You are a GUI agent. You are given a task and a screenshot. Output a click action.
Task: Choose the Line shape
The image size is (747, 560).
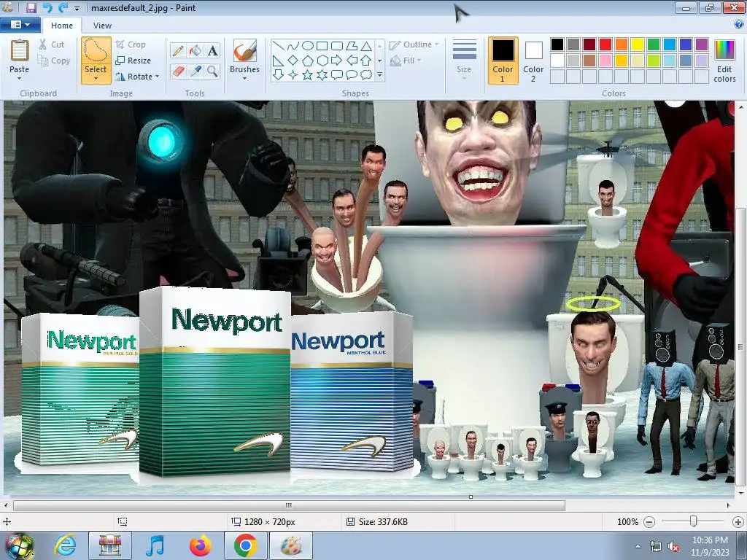tap(279, 46)
